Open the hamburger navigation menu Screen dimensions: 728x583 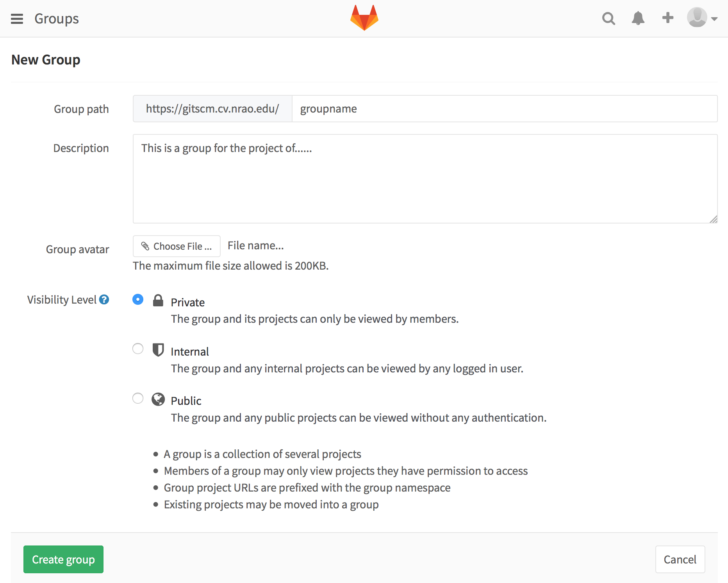click(17, 19)
